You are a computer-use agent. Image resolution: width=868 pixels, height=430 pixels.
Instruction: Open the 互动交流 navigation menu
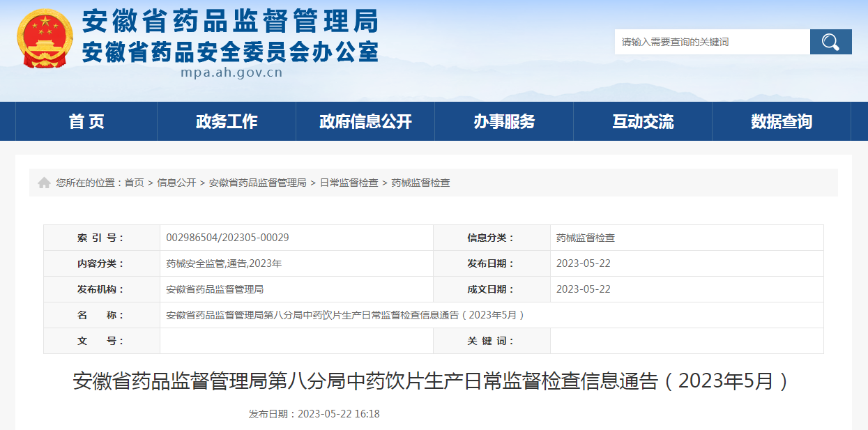click(x=643, y=121)
